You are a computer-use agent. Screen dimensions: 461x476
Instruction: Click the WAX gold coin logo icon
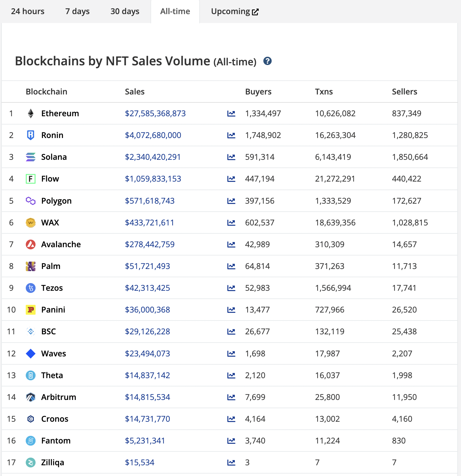31,223
